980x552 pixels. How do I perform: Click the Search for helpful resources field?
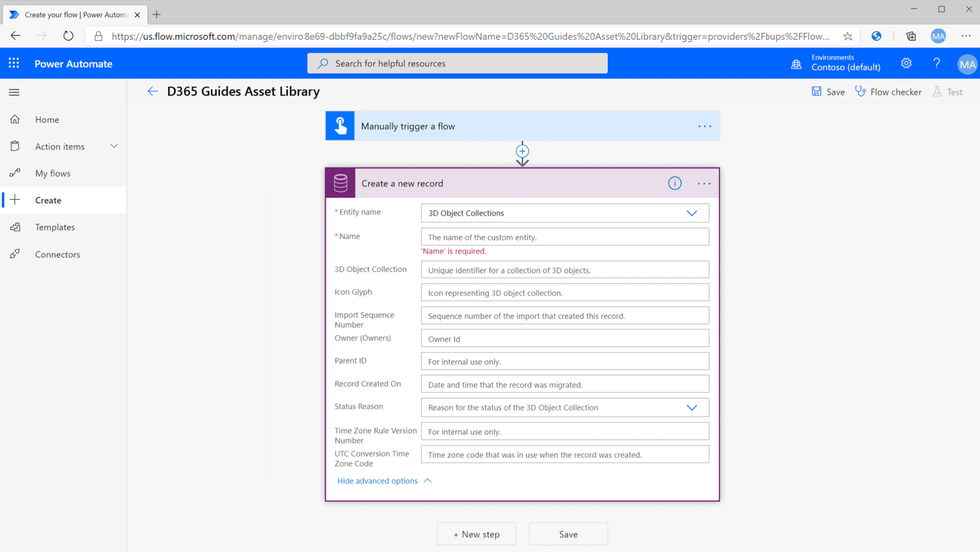(x=457, y=63)
